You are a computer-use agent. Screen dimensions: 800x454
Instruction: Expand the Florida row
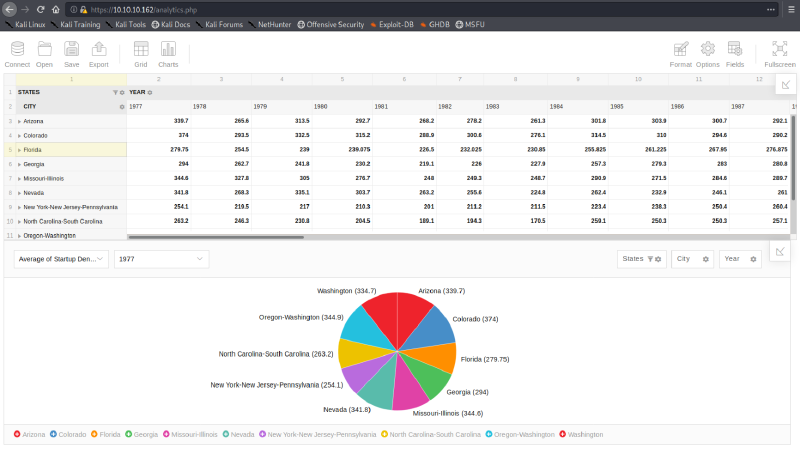coord(19,150)
